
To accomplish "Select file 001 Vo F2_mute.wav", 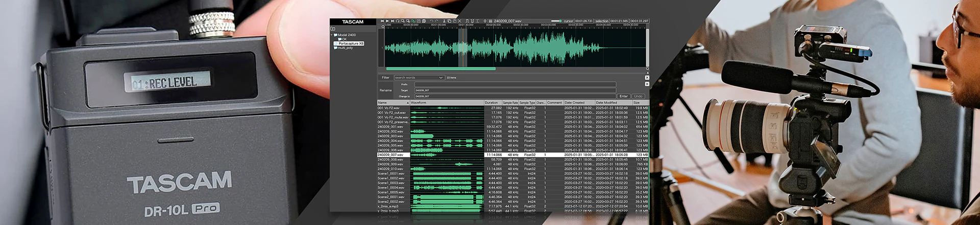I will 393,117.
